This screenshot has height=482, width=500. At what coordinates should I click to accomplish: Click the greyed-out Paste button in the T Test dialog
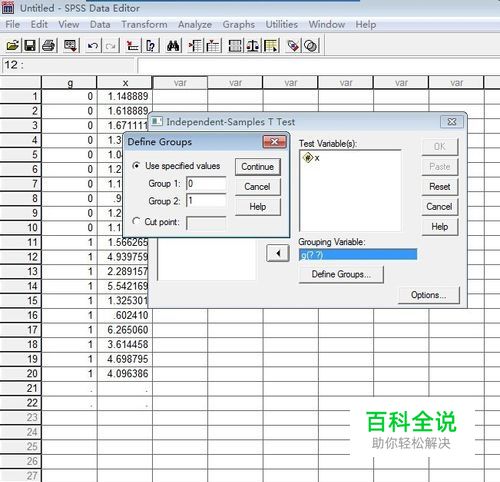coord(440,167)
